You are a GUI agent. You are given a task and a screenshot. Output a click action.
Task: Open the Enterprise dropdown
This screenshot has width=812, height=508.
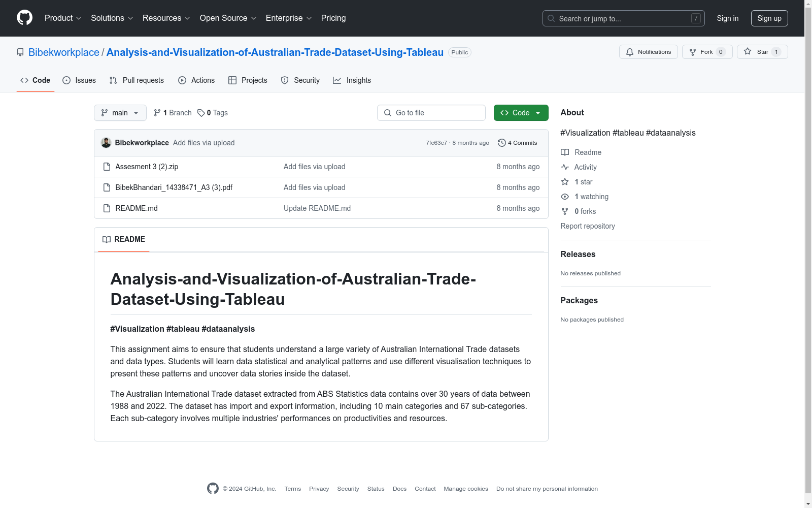289,18
